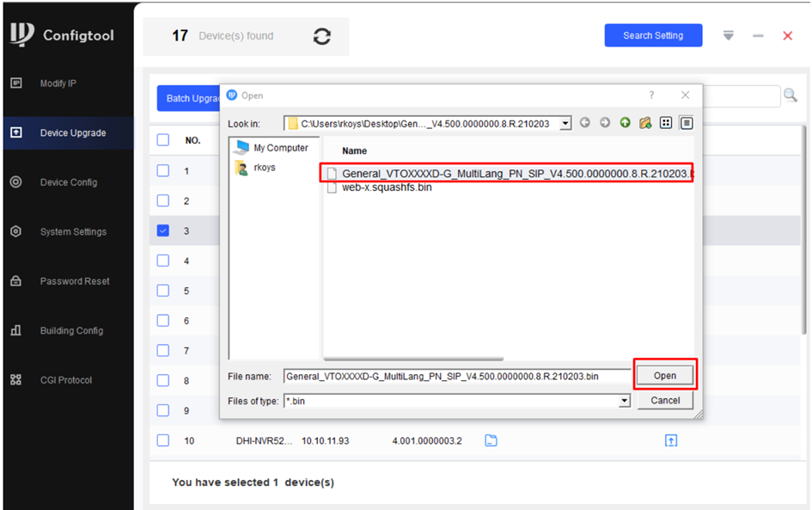Viewport: 812px width, 510px height.
Task: Open the title bar dropdown menu arrow
Action: click(x=729, y=36)
